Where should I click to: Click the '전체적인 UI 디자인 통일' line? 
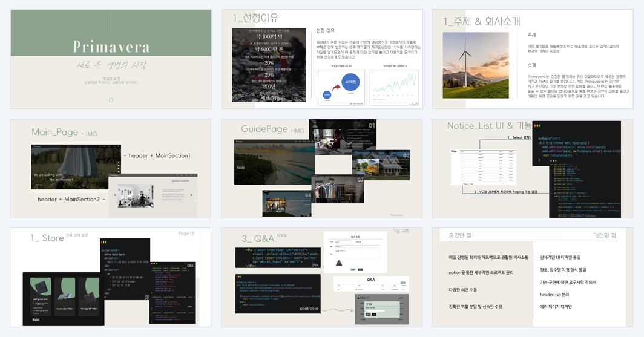560,257
